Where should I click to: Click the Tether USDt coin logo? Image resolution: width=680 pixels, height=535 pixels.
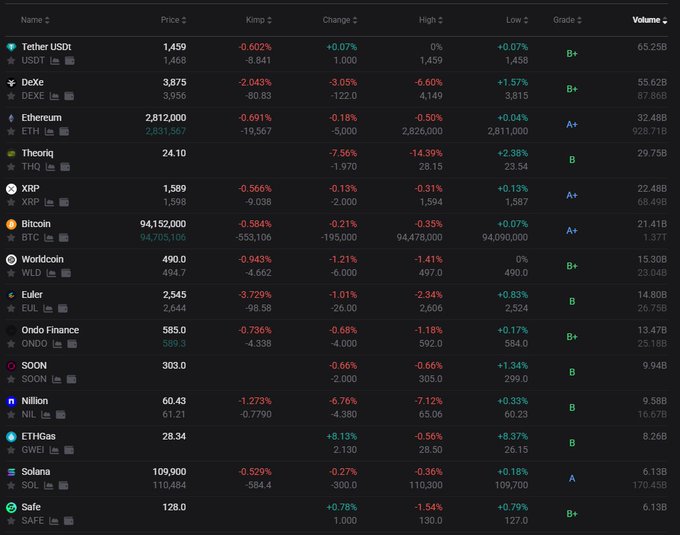click(x=11, y=47)
